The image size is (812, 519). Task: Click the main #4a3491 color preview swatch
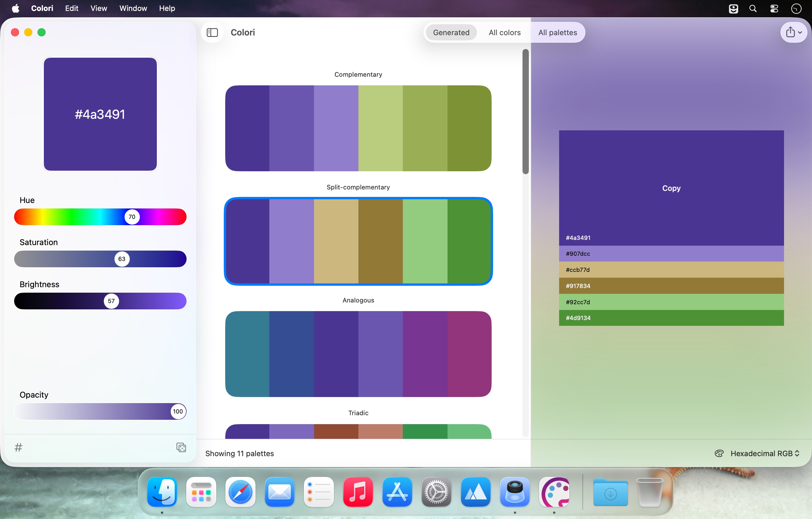click(100, 114)
